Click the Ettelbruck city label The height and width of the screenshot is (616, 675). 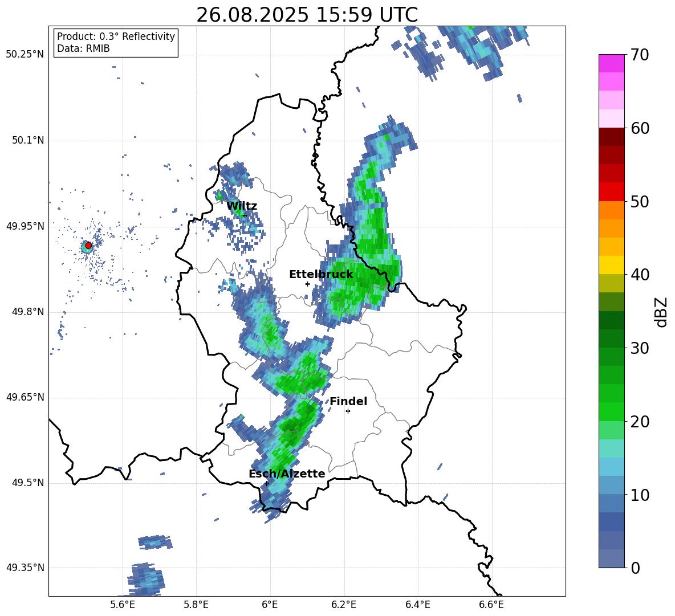coord(321,275)
